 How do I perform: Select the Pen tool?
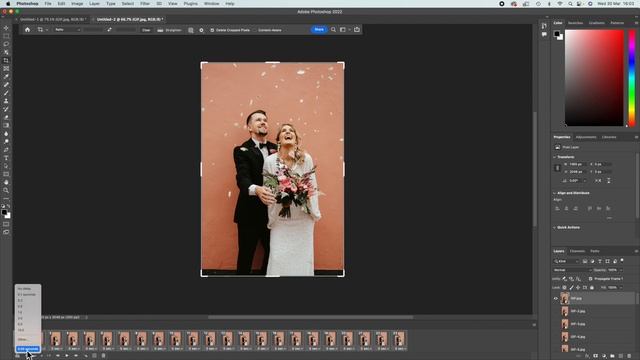pos(6,150)
